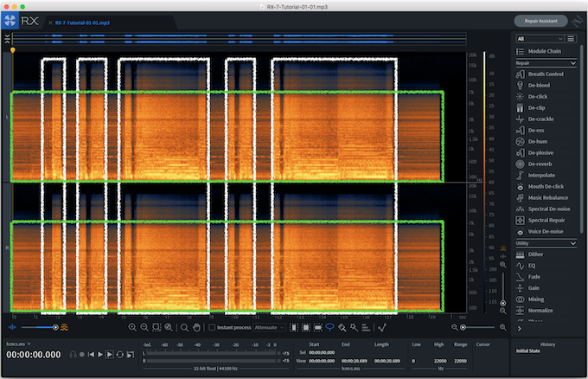Play the audio file

pyautogui.click(x=100, y=355)
